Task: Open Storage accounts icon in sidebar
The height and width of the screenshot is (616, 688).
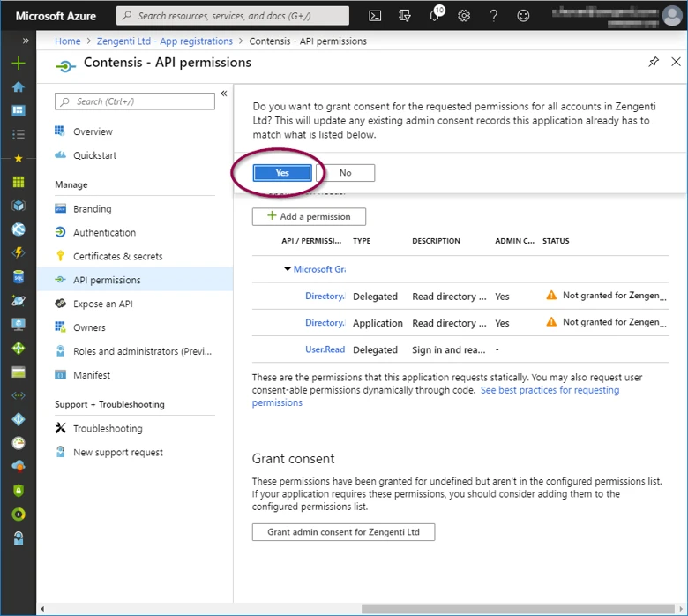Action: pyautogui.click(x=19, y=372)
